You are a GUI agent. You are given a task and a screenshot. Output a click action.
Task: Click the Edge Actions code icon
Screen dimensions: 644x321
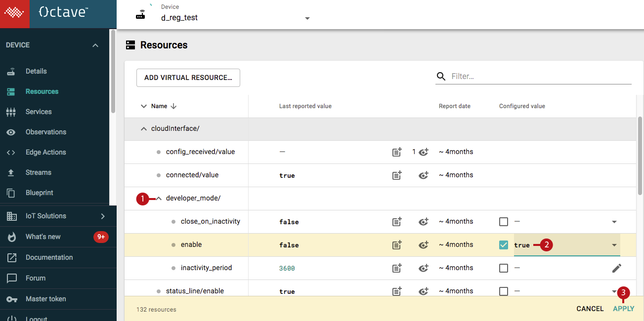pyautogui.click(x=11, y=152)
